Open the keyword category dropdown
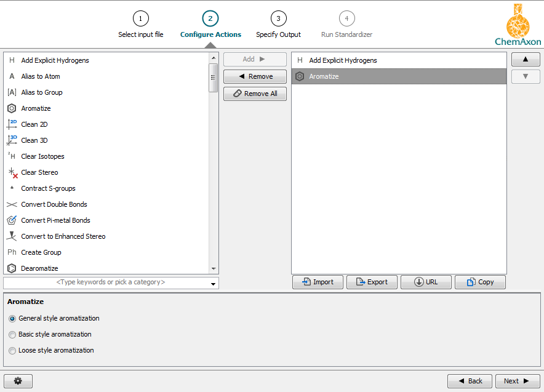Screen dimensions: 544x392 click(x=214, y=282)
